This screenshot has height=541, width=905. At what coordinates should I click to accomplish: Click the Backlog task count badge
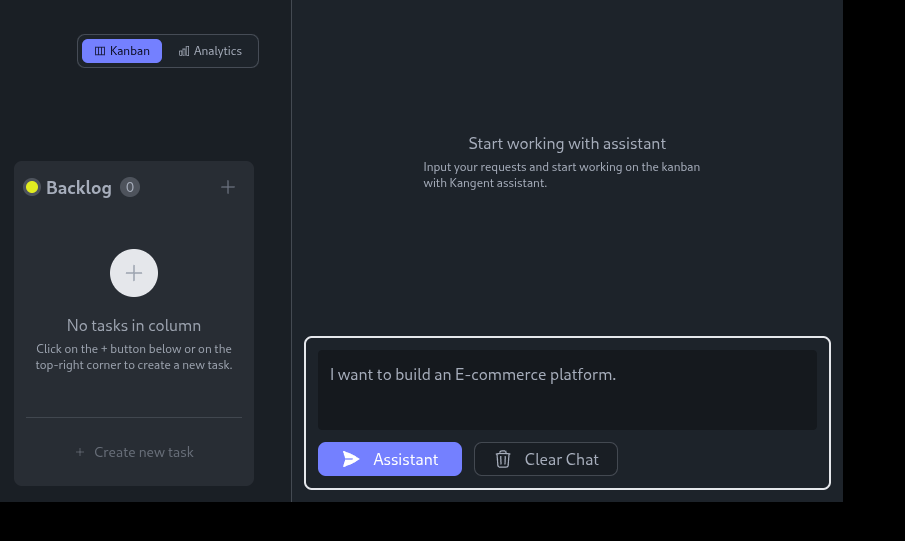130,187
